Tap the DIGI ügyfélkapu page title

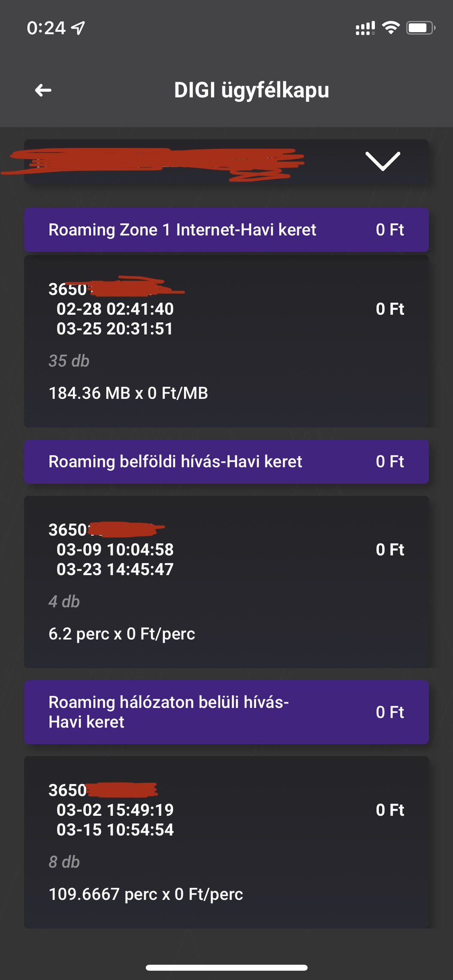251,90
